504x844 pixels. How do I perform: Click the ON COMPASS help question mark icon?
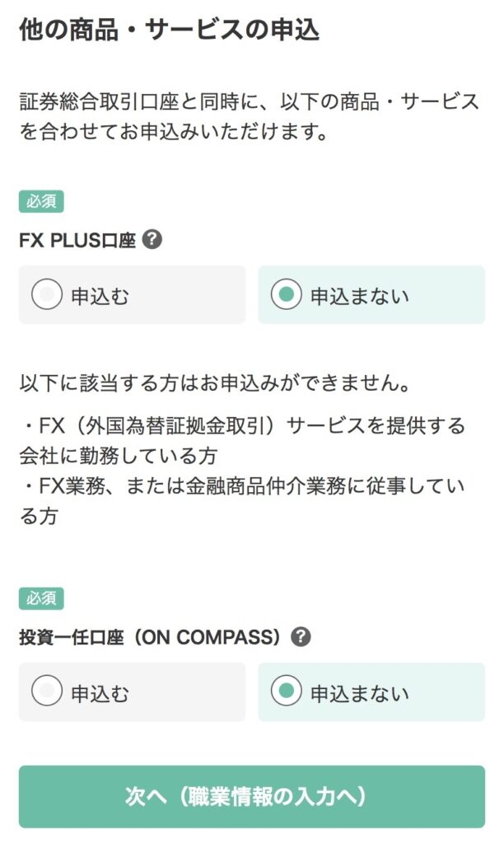tap(301, 636)
